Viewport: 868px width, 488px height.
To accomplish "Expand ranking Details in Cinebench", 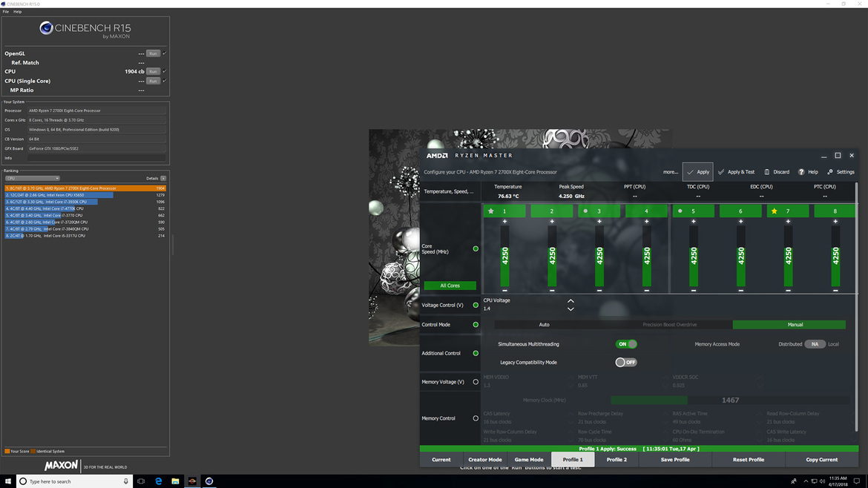I will click(x=163, y=179).
